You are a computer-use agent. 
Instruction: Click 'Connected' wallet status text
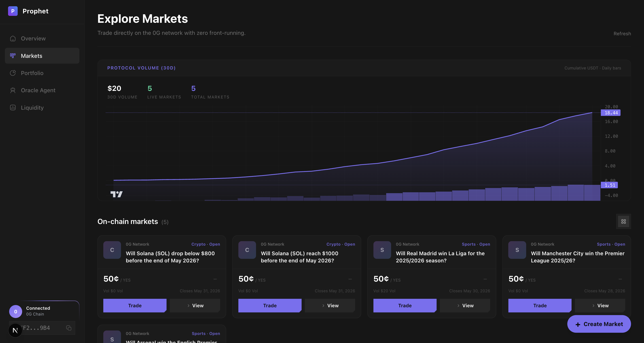coord(38,308)
